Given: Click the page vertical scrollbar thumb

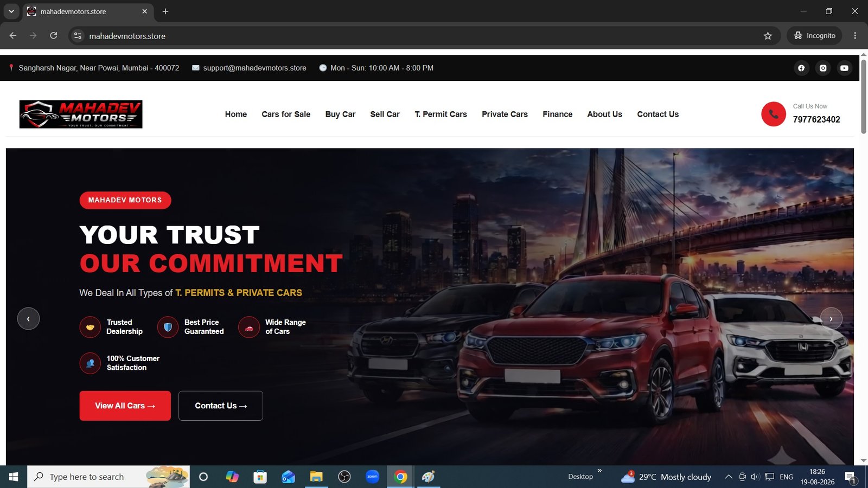Looking at the screenshot, I should pos(864,97).
